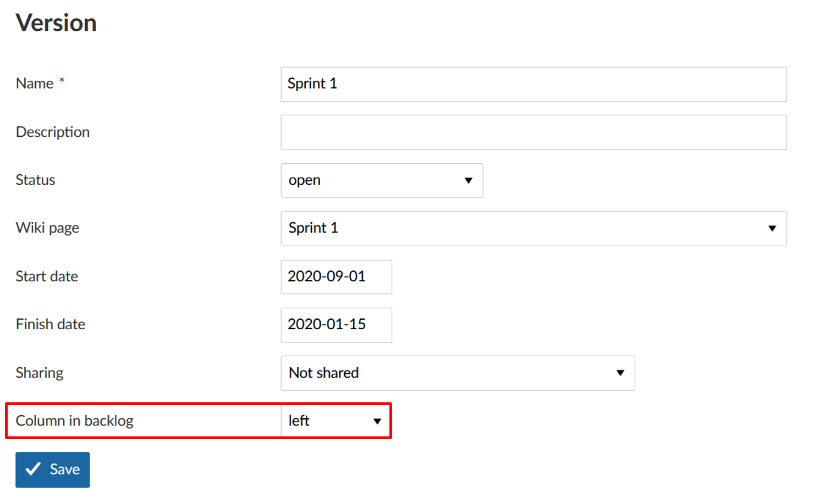
Task: Click the Wiki page dropdown arrow
Action: pyautogui.click(x=772, y=229)
